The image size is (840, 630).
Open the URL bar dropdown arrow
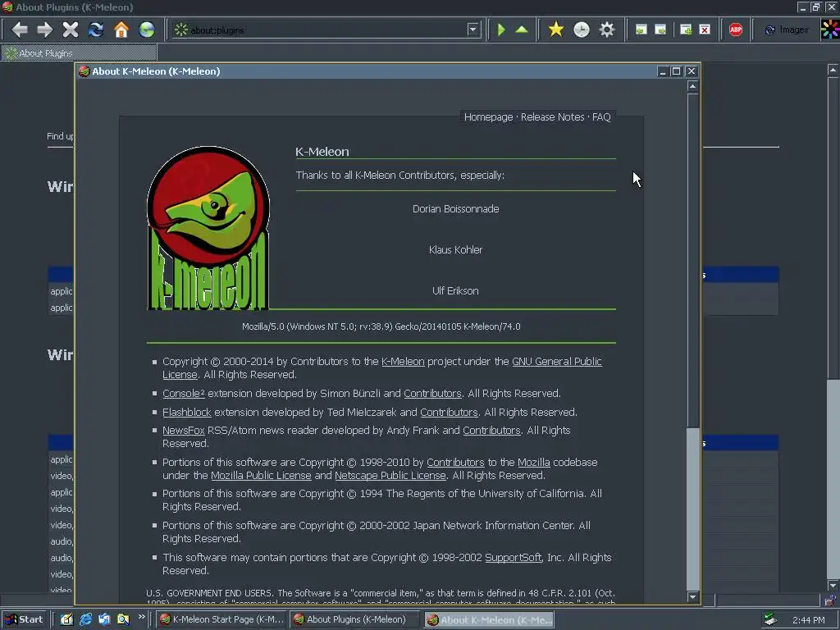click(x=472, y=30)
